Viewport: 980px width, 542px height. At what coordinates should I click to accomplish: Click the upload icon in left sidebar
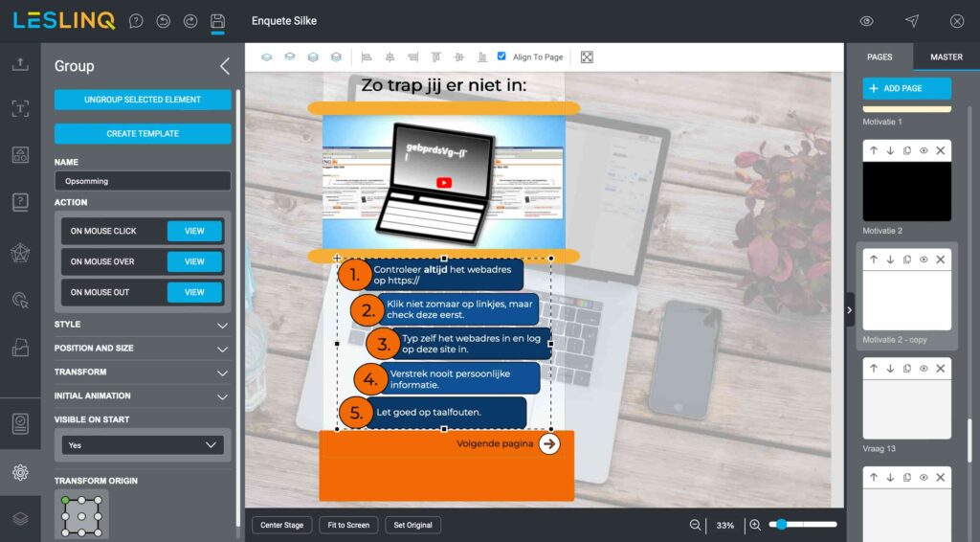(20, 64)
